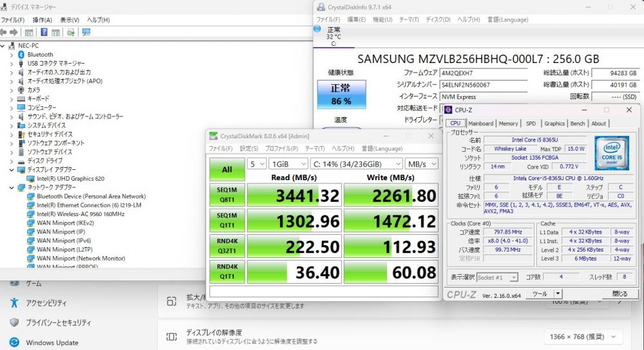
Task: Open アクセシビリティ in Settings sidebar
Action: pyautogui.click(x=46, y=303)
